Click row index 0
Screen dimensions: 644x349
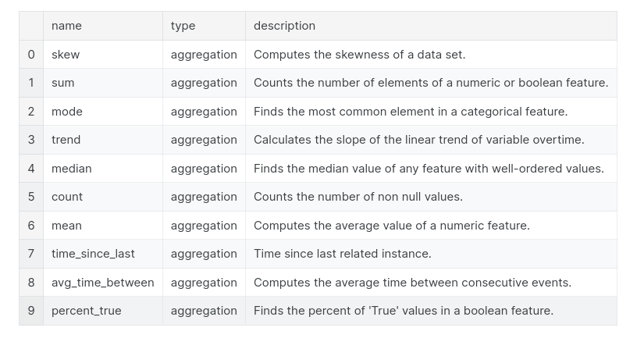(31, 55)
